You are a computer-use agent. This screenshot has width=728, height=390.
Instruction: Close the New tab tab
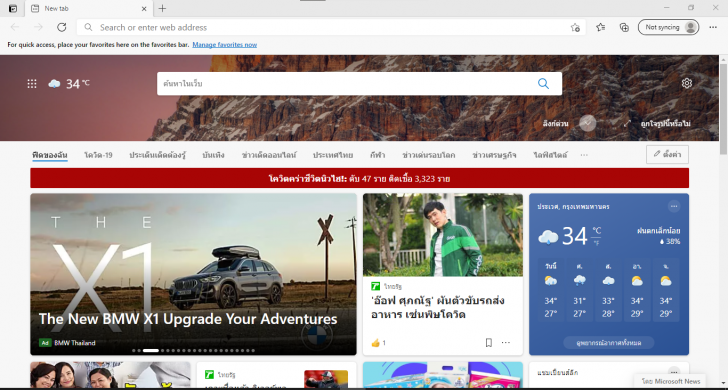(144, 8)
